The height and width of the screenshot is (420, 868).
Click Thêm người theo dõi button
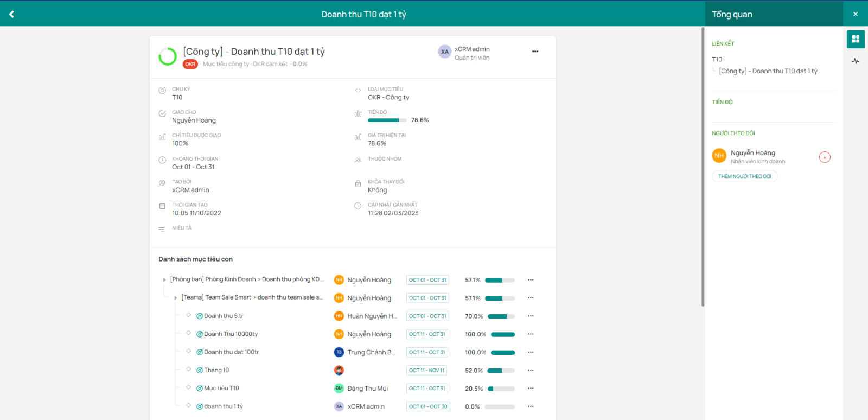click(x=744, y=176)
